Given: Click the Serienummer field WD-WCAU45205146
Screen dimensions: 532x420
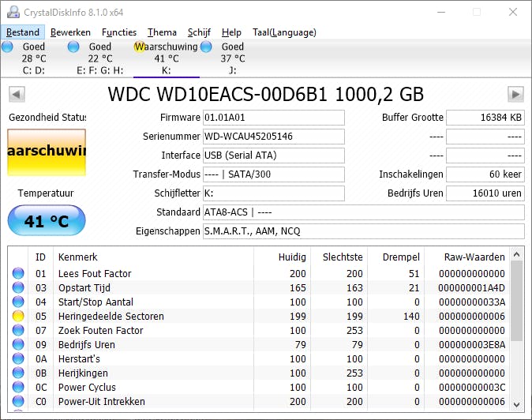Looking at the screenshot, I should click(273, 137).
